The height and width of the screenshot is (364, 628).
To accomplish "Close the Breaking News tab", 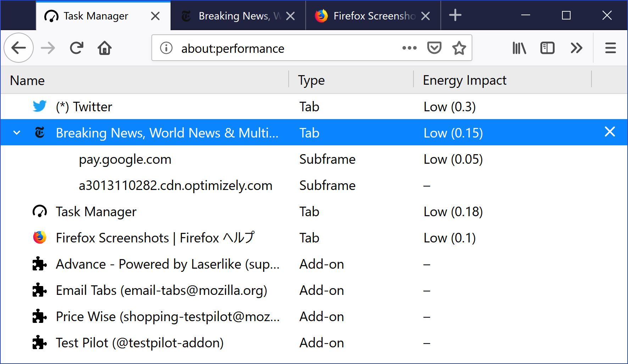I will click(x=290, y=16).
